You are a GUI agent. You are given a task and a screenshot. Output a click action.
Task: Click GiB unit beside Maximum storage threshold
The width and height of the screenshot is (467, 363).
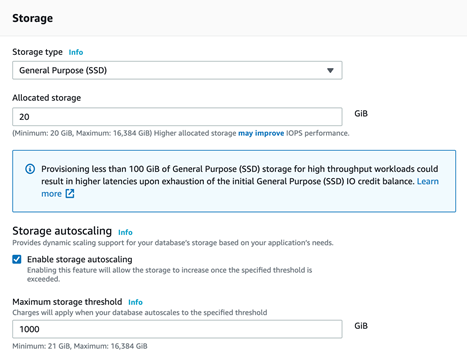(x=361, y=326)
